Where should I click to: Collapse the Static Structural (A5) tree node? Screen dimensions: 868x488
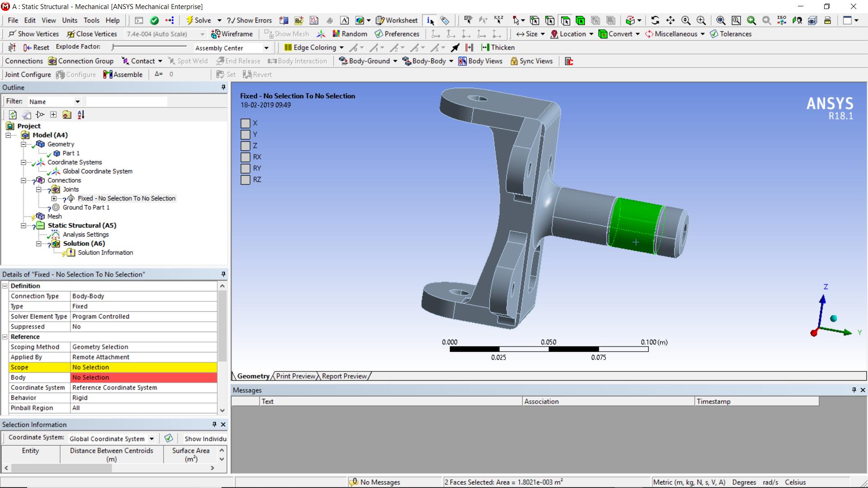pyautogui.click(x=24, y=225)
